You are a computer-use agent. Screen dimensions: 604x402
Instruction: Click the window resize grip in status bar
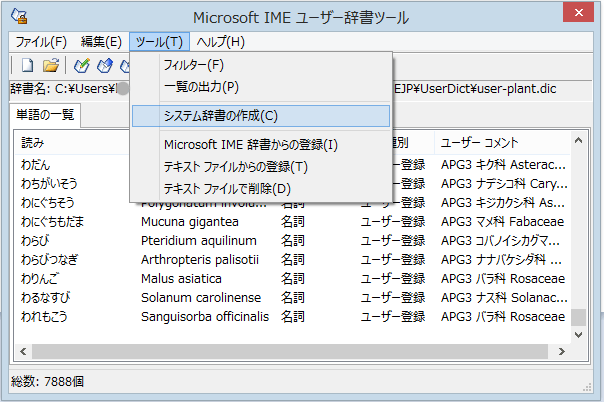[x=587, y=387]
